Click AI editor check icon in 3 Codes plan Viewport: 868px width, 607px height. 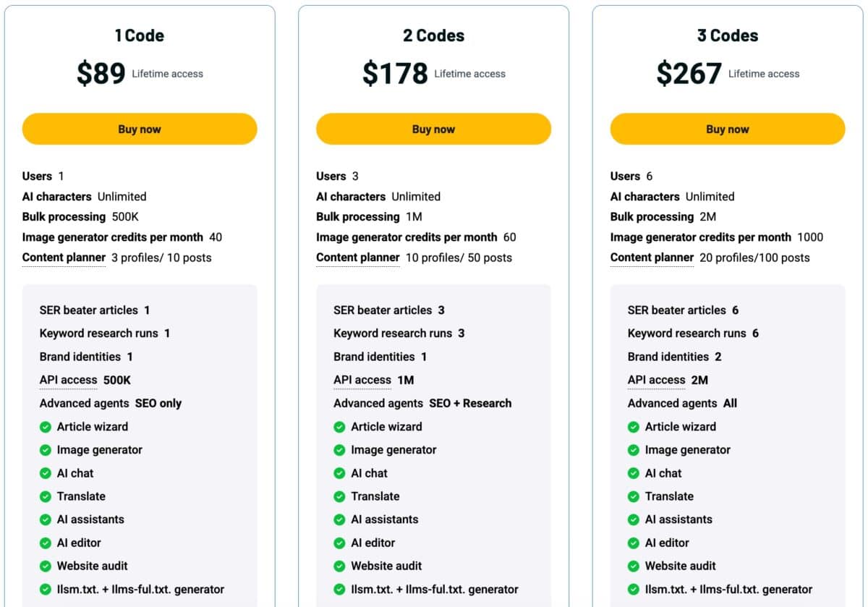(634, 543)
